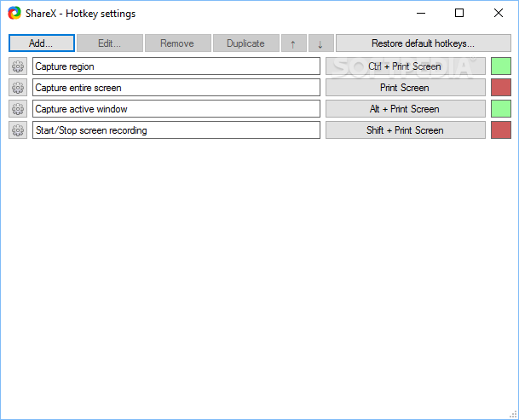Click the Add... button
The height and width of the screenshot is (420, 519).
pos(42,43)
